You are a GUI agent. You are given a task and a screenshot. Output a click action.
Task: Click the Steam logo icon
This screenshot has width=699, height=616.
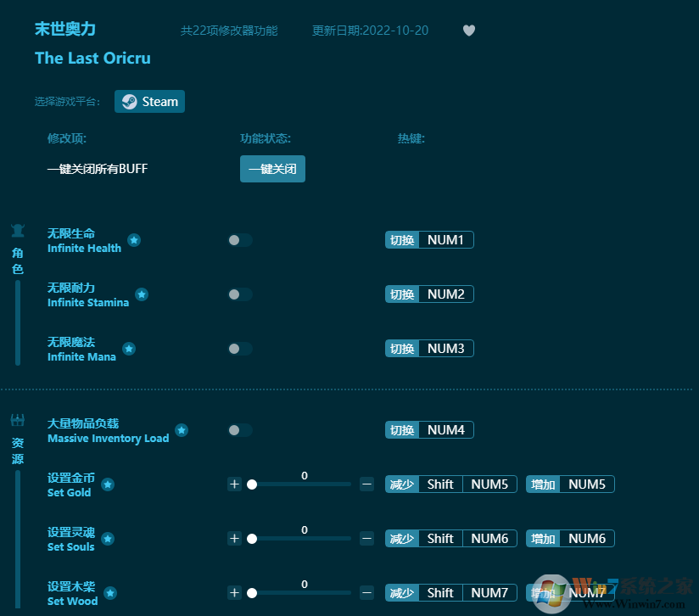[x=130, y=102]
